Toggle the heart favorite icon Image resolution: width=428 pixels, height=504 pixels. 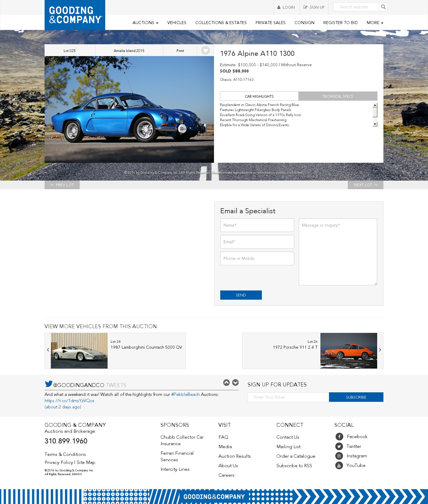tap(205, 50)
